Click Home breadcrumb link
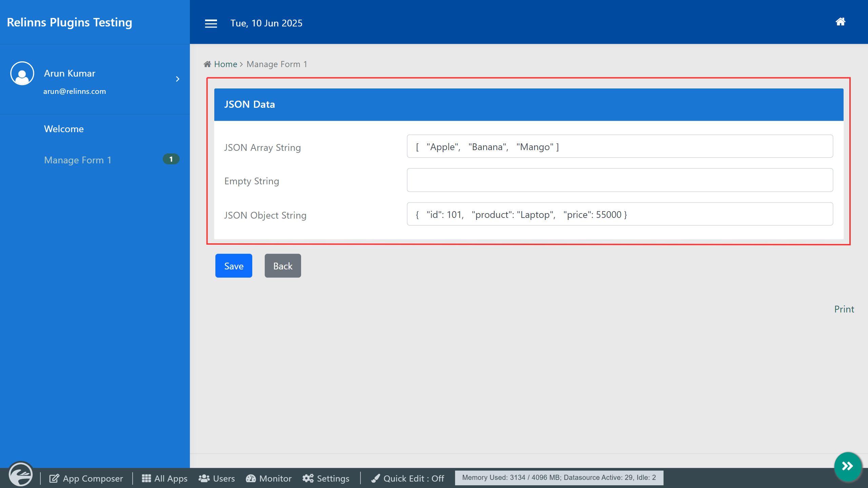This screenshot has width=868, height=488. [x=225, y=64]
